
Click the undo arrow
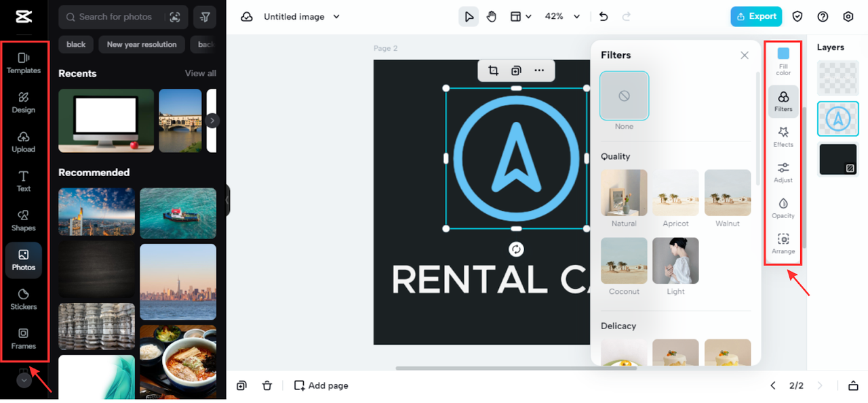[604, 16]
